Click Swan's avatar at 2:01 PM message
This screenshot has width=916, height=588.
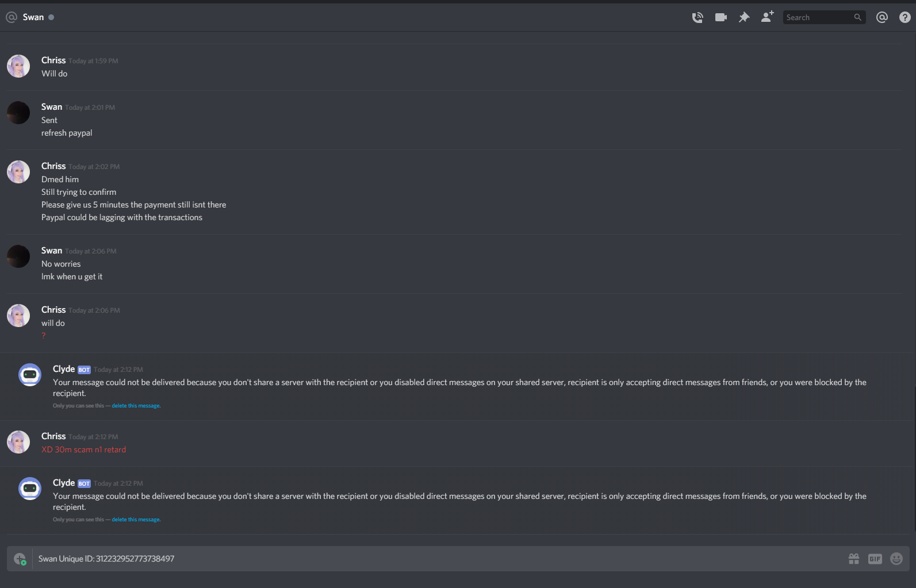[x=18, y=113]
